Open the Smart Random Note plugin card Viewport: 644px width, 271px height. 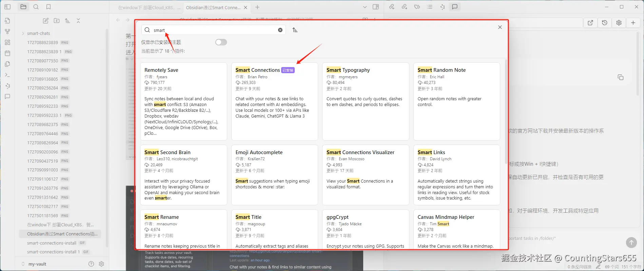(x=456, y=101)
